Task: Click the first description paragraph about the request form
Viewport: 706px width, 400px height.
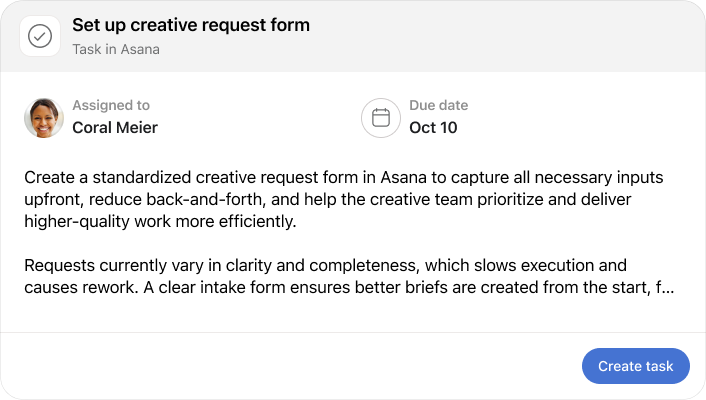Action: click(x=340, y=200)
